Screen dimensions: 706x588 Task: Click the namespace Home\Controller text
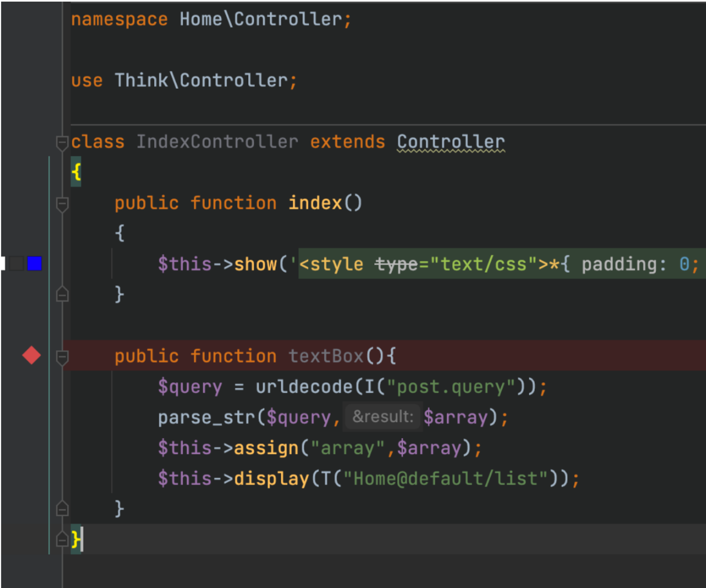pyautogui.click(x=211, y=19)
